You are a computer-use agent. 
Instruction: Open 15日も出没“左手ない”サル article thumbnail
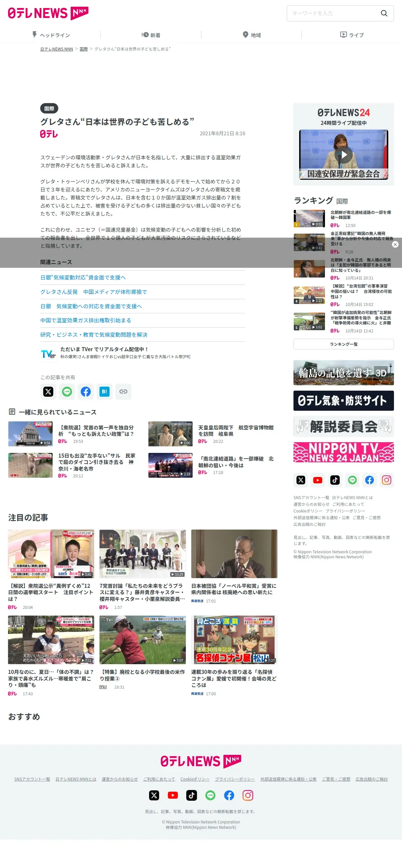point(30,465)
